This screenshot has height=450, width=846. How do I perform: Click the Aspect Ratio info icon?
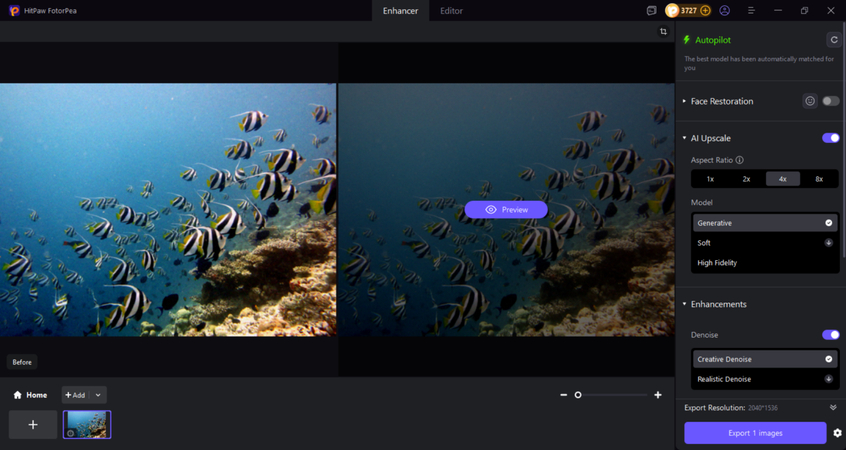[740, 160]
